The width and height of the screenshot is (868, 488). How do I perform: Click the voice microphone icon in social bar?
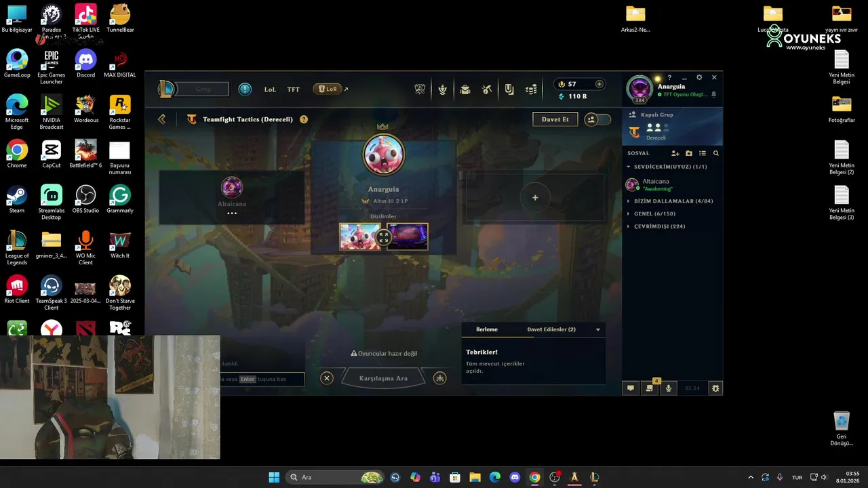pyautogui.click(x=669, y=388)
